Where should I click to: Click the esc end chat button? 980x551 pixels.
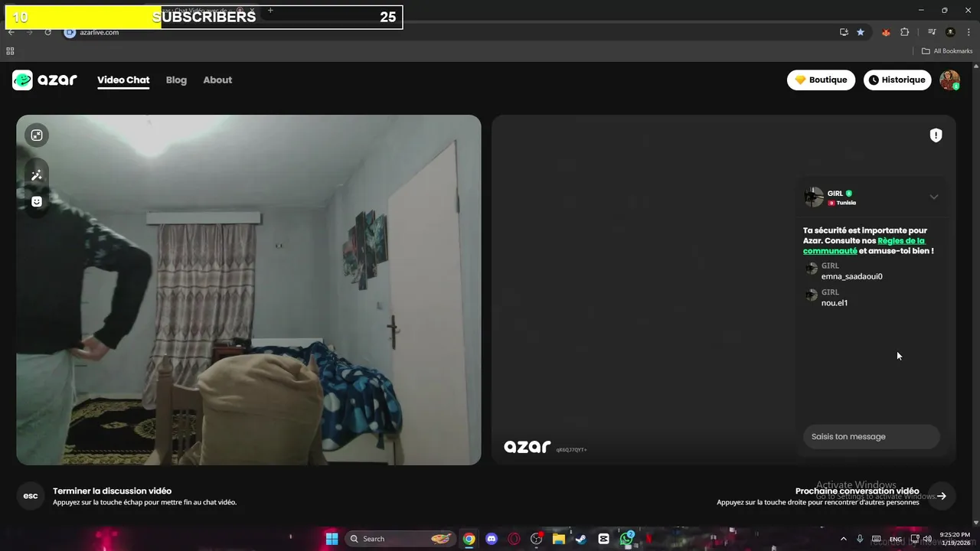tap(31, 496)
